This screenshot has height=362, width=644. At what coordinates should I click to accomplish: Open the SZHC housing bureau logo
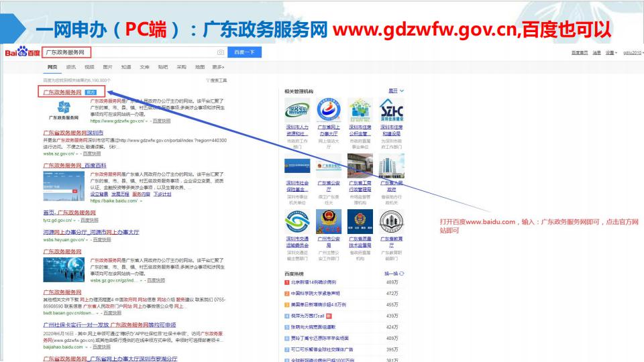[391, 110]
